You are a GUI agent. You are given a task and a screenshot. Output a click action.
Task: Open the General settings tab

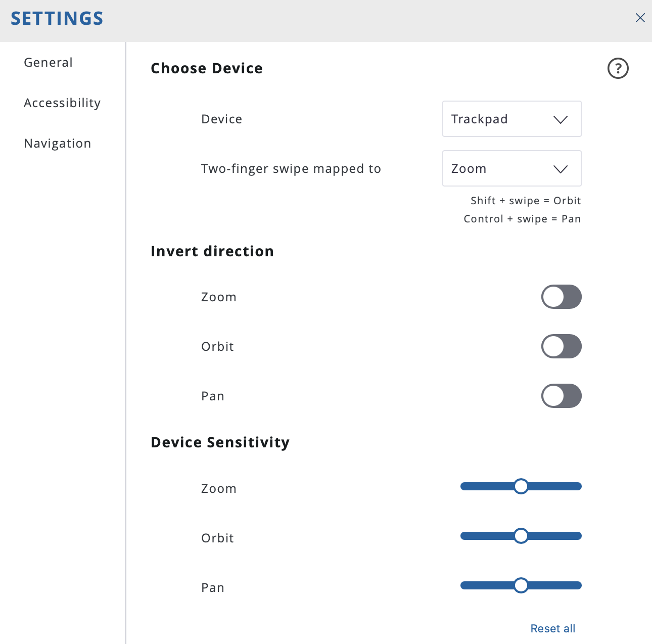click(x=49, y=62)
